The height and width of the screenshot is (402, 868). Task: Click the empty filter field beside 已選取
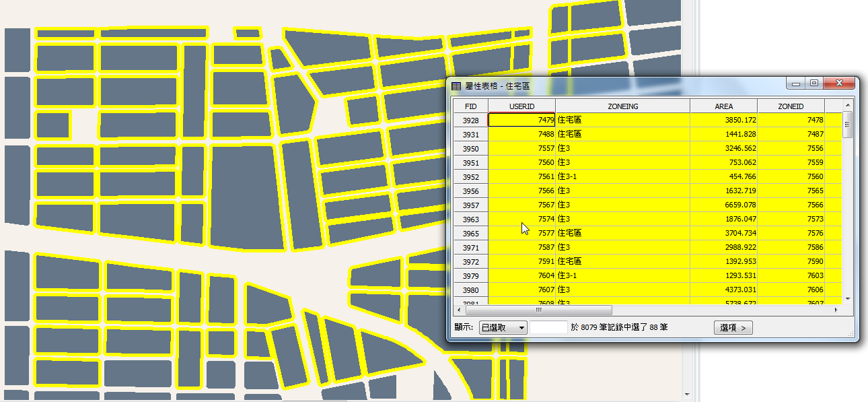pyautogui.click(x=549, y=328)
